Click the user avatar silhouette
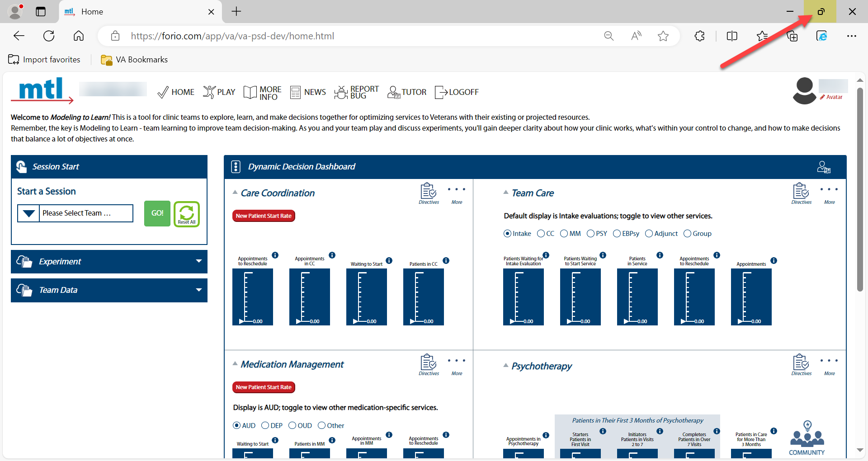This screenshot has height=461, width=868. tap(805, 90)
